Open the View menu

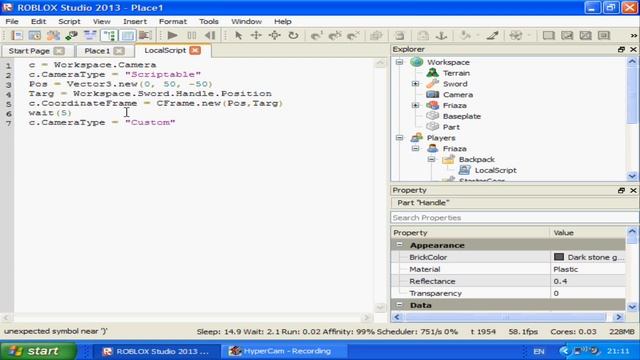(x=101, y=21)
